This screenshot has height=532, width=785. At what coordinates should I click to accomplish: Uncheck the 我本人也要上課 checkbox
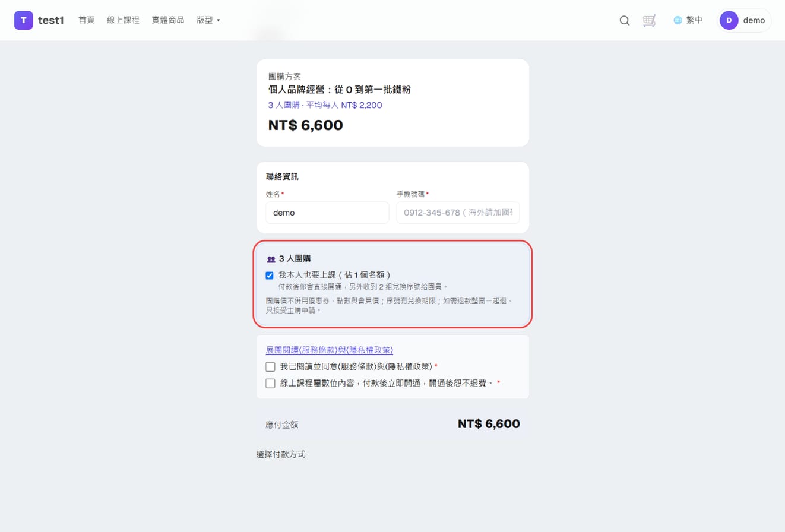pos(270,275)
